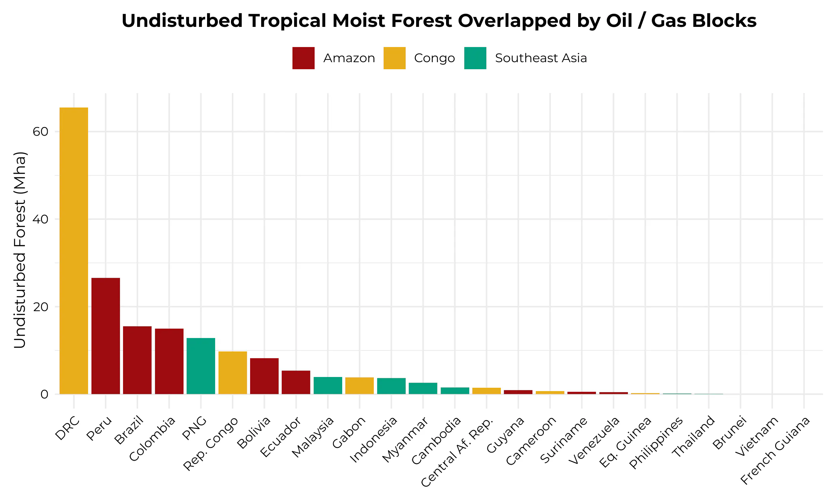The height and width of the screenshot is (504, 837).
Task: Click the Amazon red legend swatch
Action: click(303, 58)
